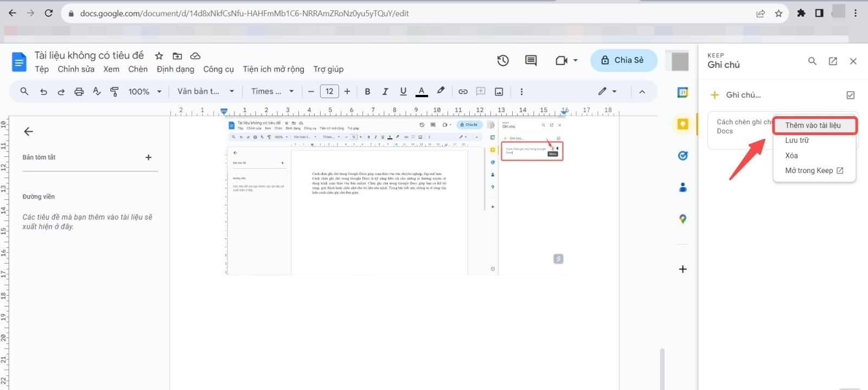Add a comment from the toolbar

[481, 92]
